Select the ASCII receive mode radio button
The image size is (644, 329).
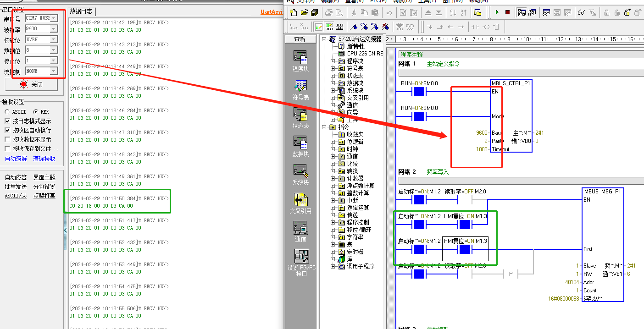(7, 112)
